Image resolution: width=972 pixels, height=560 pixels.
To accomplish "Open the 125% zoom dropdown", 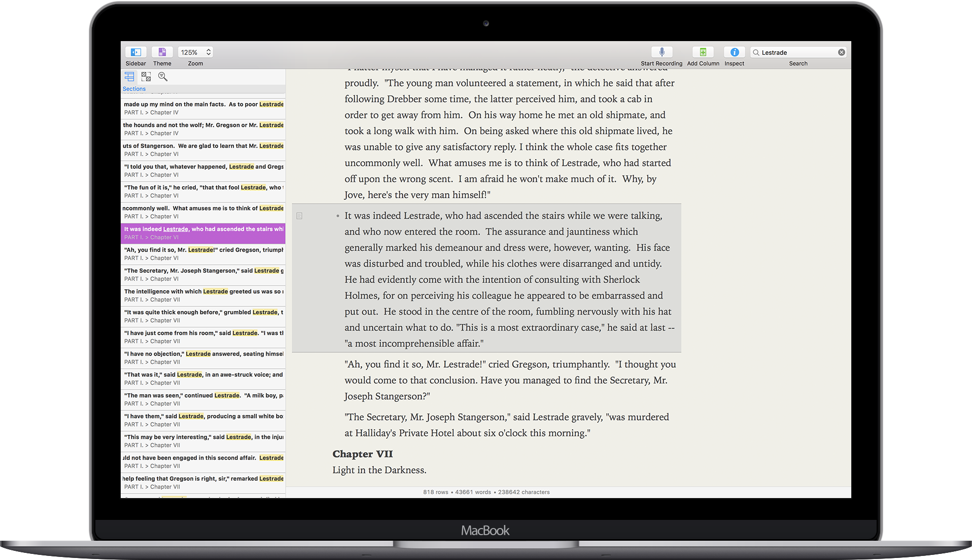I will click(195, 52).
